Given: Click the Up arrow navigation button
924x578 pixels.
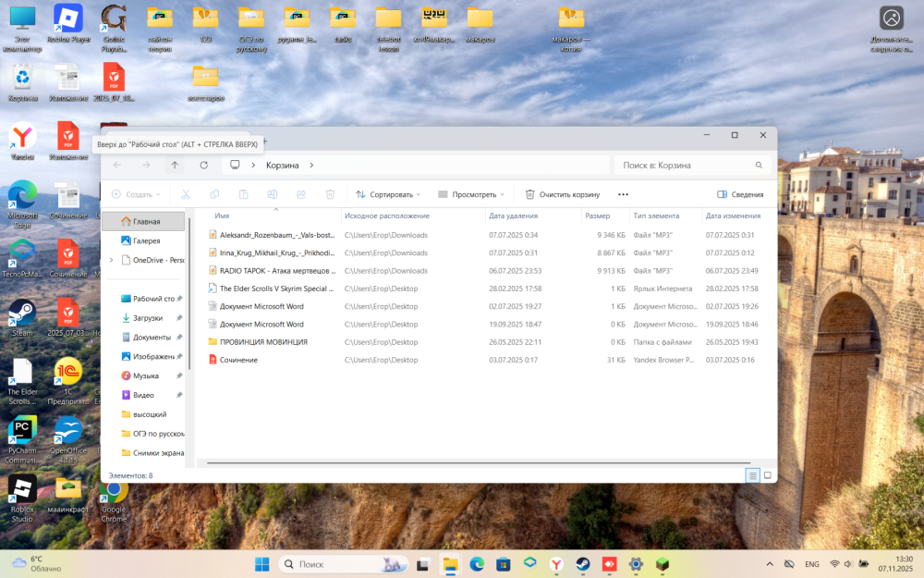Looking at the screenshot, I should pos(175,166).
